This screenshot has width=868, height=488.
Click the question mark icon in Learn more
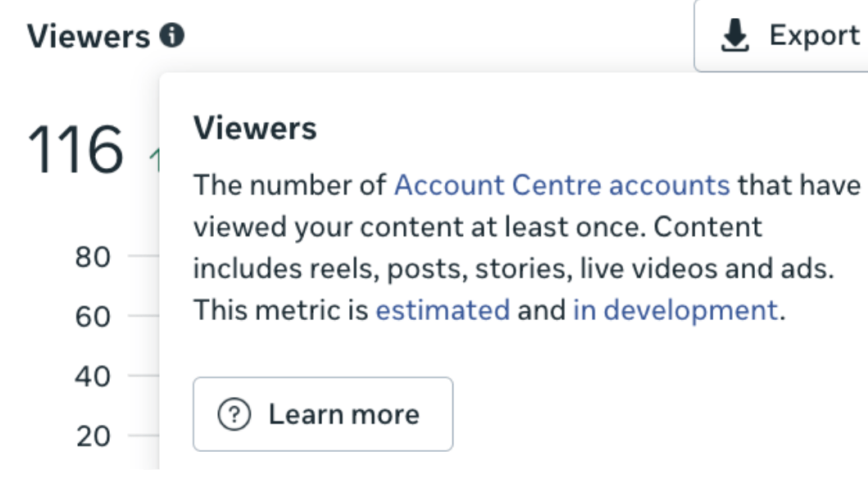(234, 414)
